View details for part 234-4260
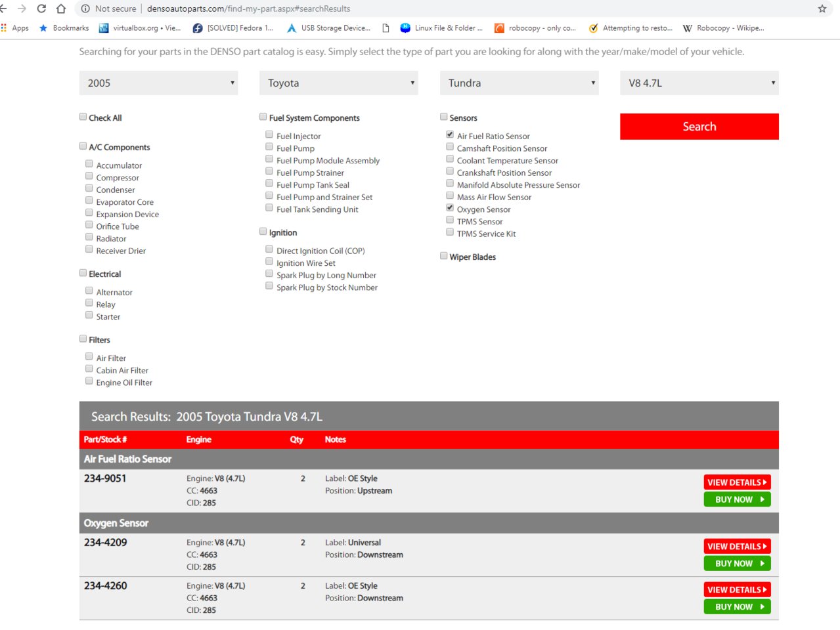The image size is (840, 630). click(x=738, y=590)
